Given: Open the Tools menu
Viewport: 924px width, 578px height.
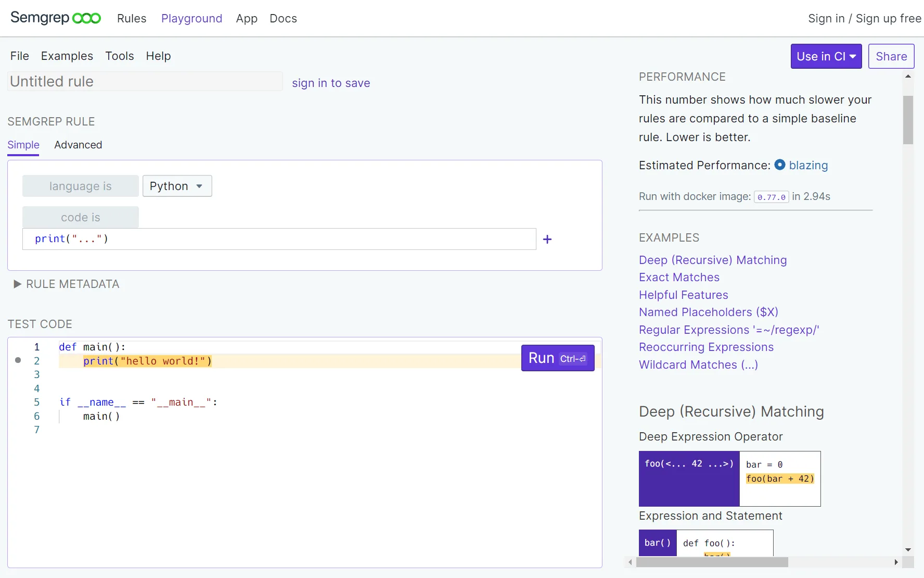Looking at the screenshot, I should (x=120, y=56).
